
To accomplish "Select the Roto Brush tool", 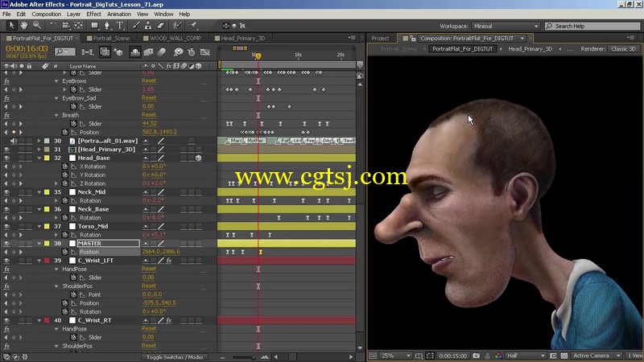I will 177,26.
